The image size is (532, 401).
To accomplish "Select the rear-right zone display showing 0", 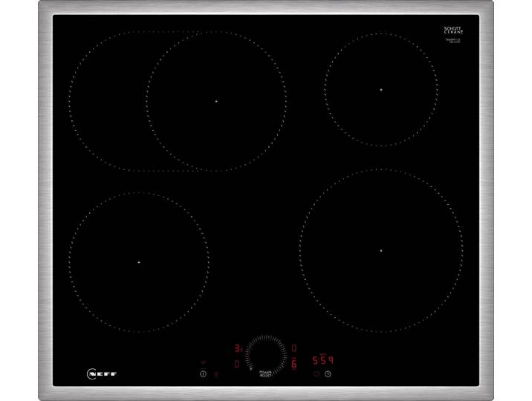I will click(294, 348).
